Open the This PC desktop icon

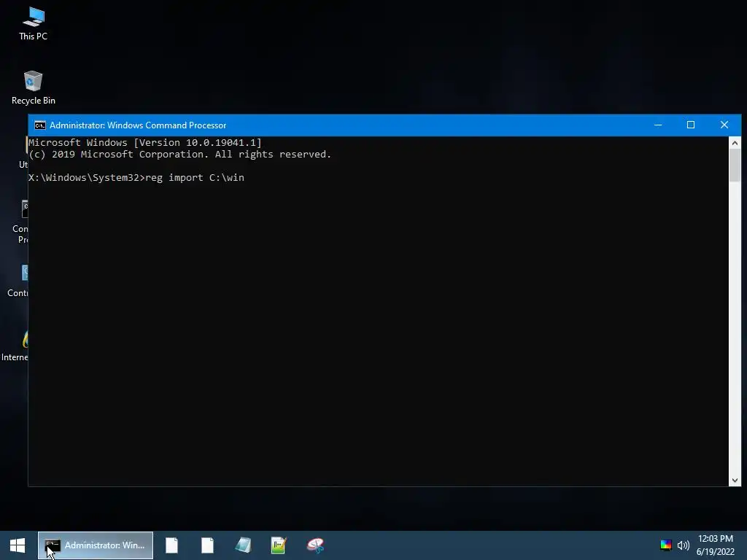pyautogui.click(x=34, y=24)
